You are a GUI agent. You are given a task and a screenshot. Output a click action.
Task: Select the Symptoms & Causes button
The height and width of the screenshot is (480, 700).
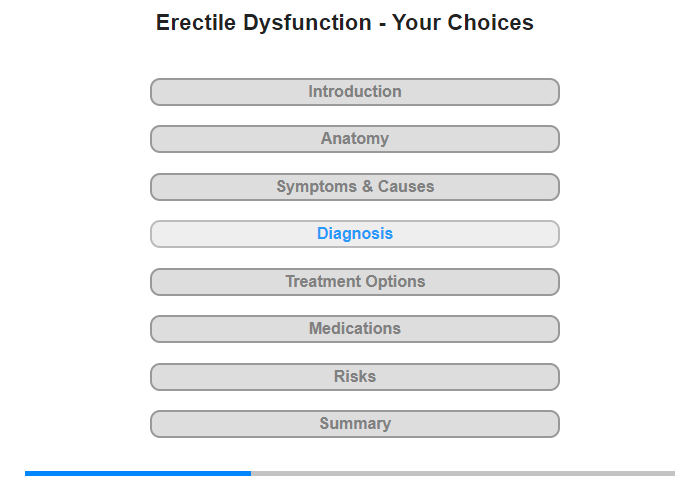(354, 187)
